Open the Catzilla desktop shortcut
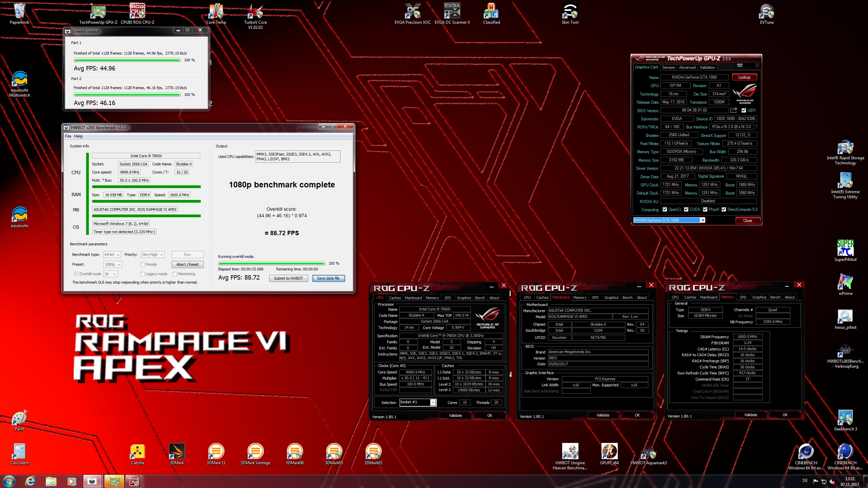This screenshot has width=868, height=488. point(137,454)
